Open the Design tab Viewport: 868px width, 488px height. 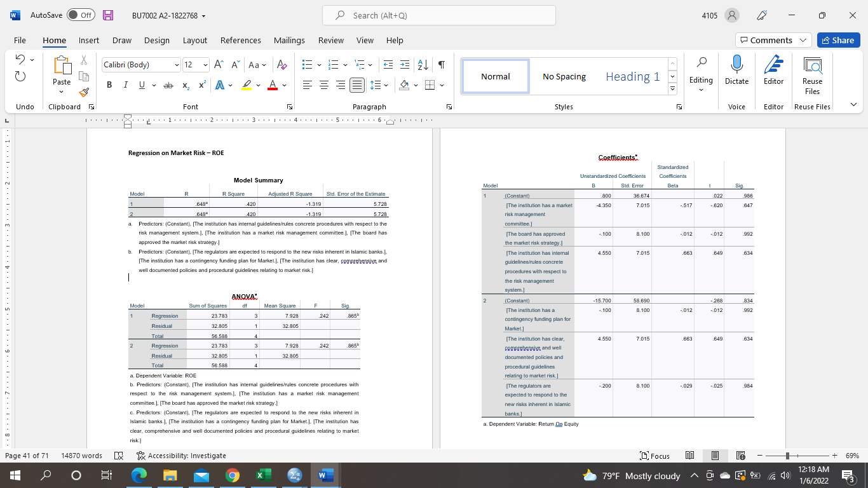156,40
